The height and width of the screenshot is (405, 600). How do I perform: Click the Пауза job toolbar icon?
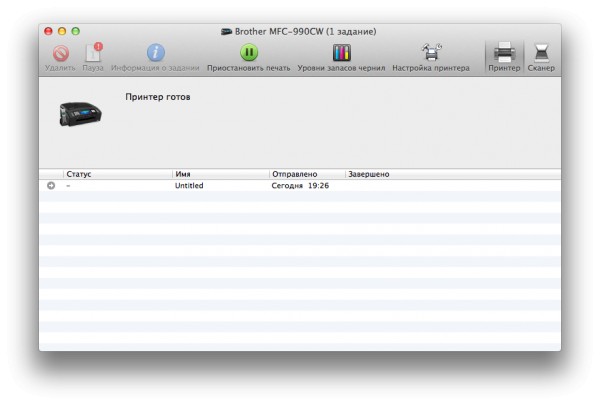(x=93, y=52)
